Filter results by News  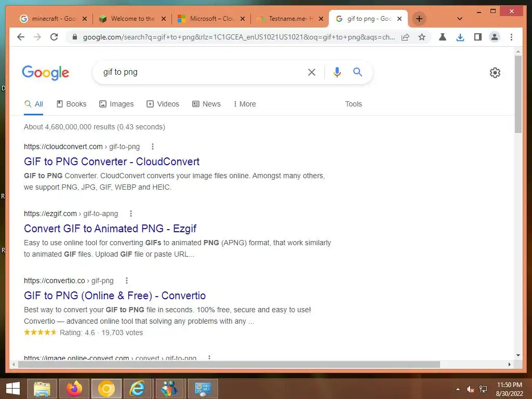[206, 104]
